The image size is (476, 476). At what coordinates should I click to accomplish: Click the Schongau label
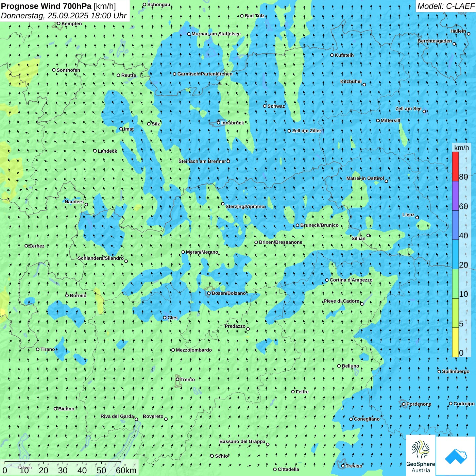pyautogui.click(x=159, y=4)
